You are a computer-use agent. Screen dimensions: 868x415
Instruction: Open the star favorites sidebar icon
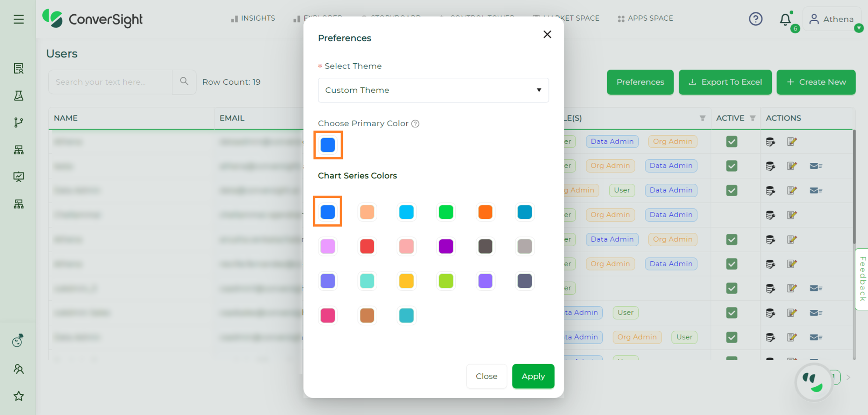click(x=19, y=396)
